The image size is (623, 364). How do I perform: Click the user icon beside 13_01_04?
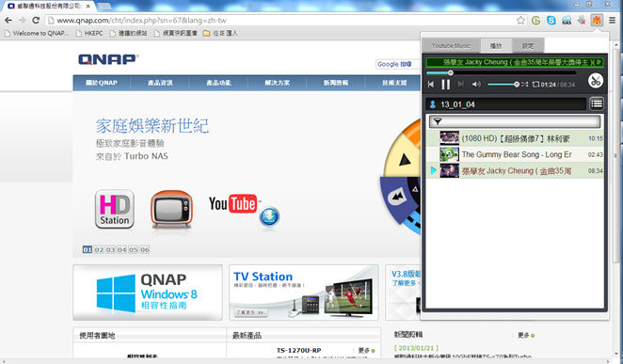coord(433,104)
